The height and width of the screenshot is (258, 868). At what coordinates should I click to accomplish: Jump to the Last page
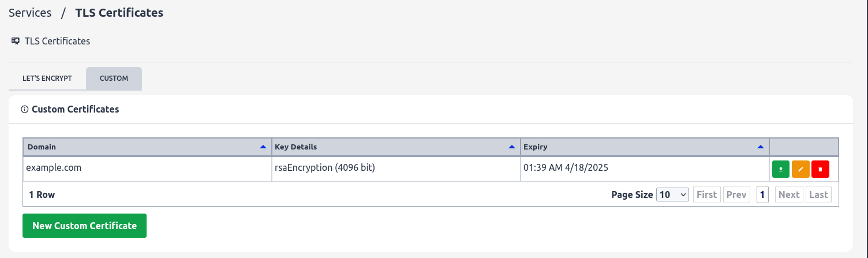tap(818, 195)
